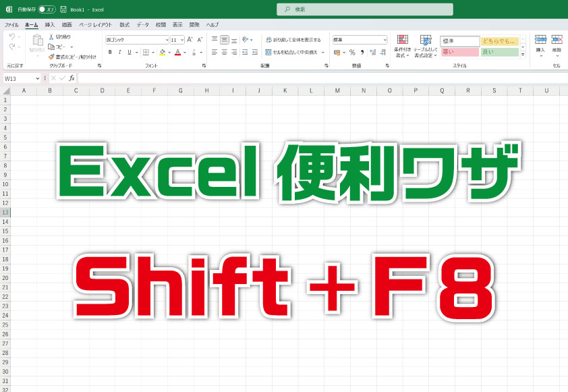Click the fx insert function icon

[72, 78]
